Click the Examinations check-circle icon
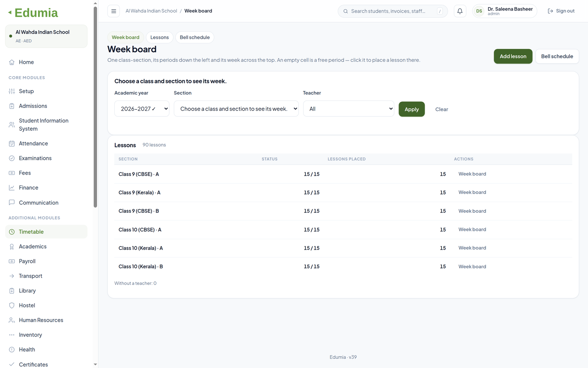588x368 pixels. (x=12, y=158)
